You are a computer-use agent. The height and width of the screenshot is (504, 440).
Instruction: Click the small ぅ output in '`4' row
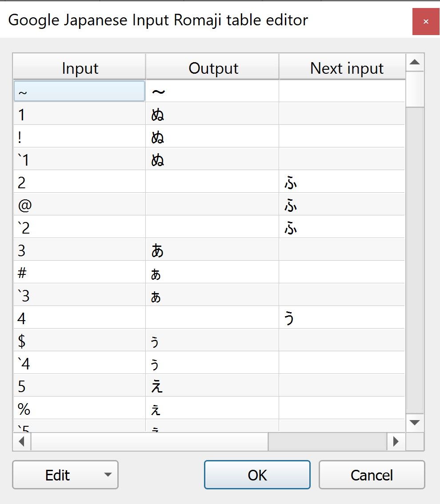pyautogui.click(x=212, y=363)
